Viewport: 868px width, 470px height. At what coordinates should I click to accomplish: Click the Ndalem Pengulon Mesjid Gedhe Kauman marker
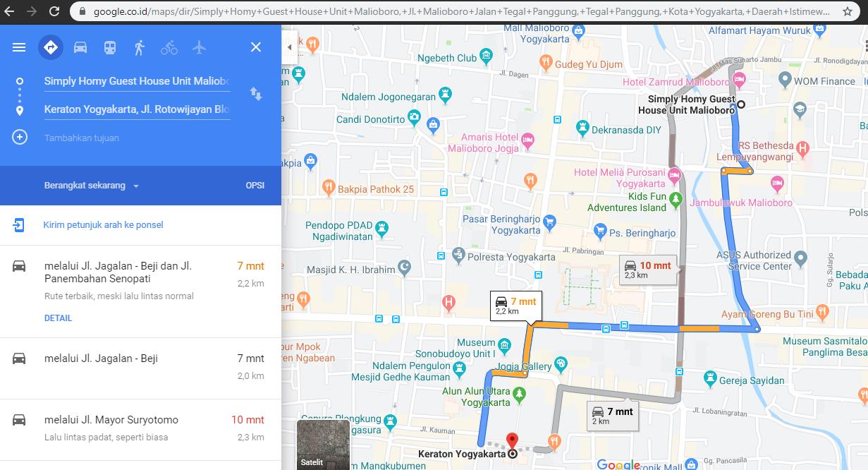[460, 368]
